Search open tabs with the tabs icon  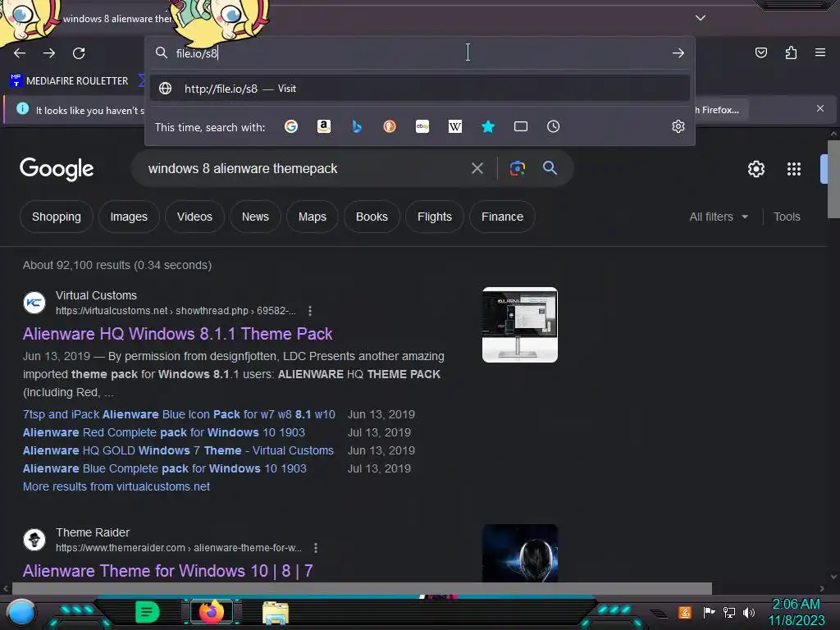[521, 126]
